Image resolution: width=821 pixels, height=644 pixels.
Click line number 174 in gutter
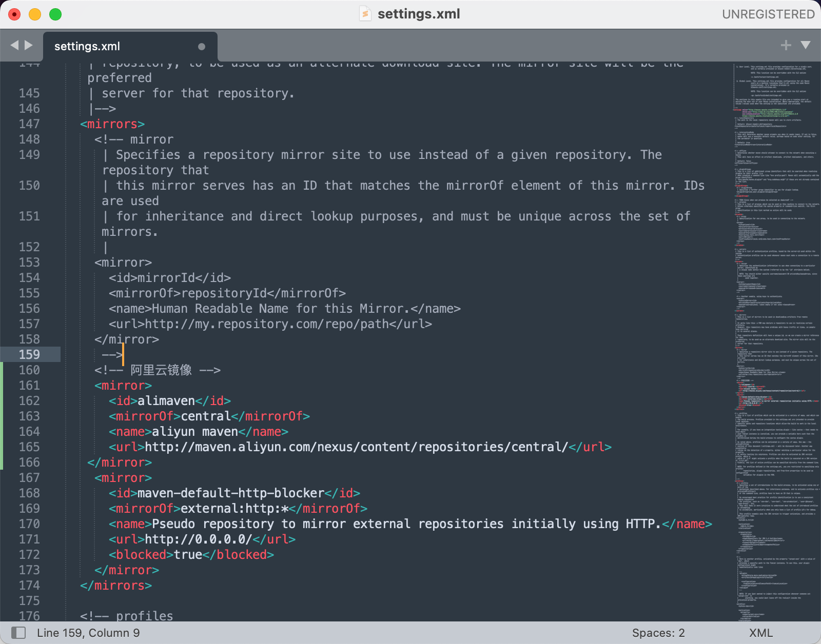[29, 586]
